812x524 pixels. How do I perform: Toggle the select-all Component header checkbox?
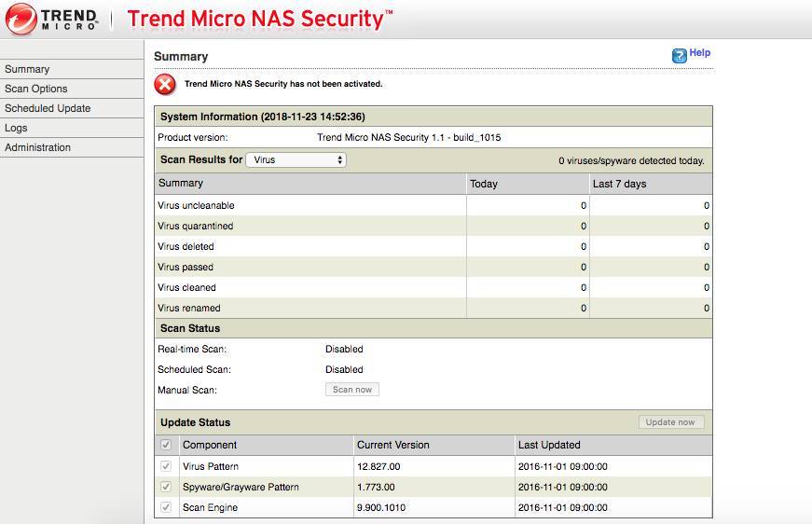(x=166, y=445)
